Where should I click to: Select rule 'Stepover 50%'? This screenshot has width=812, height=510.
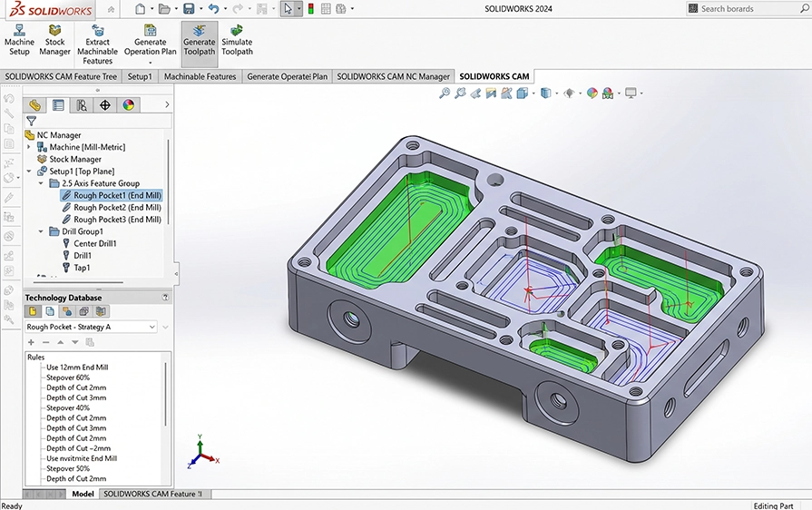68,468
